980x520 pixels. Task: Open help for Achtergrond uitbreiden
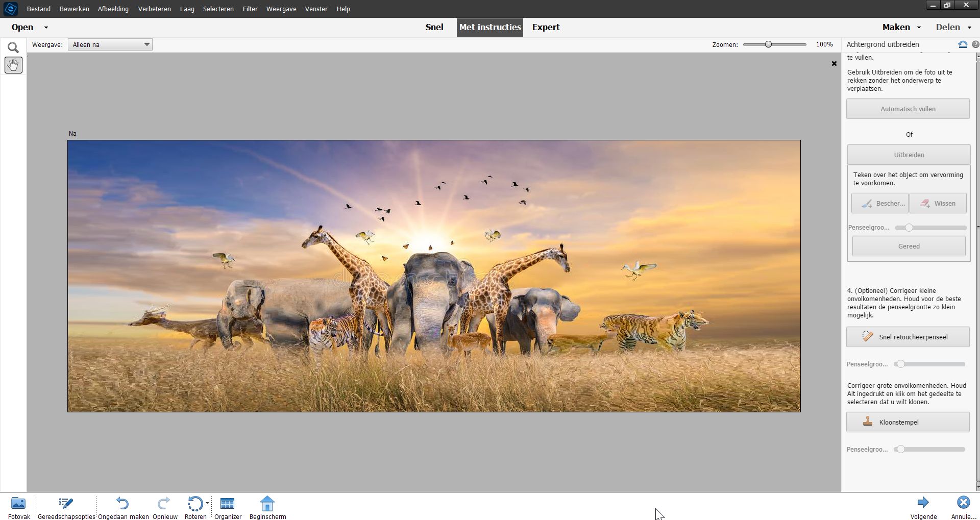pyautogui.click(x=975, y=45)
